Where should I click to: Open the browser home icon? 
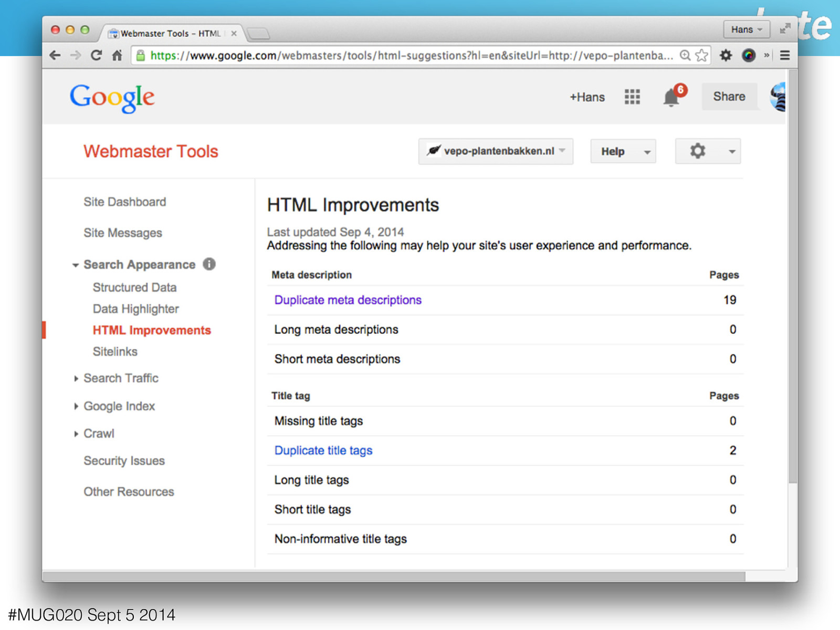tap(117, 55)
